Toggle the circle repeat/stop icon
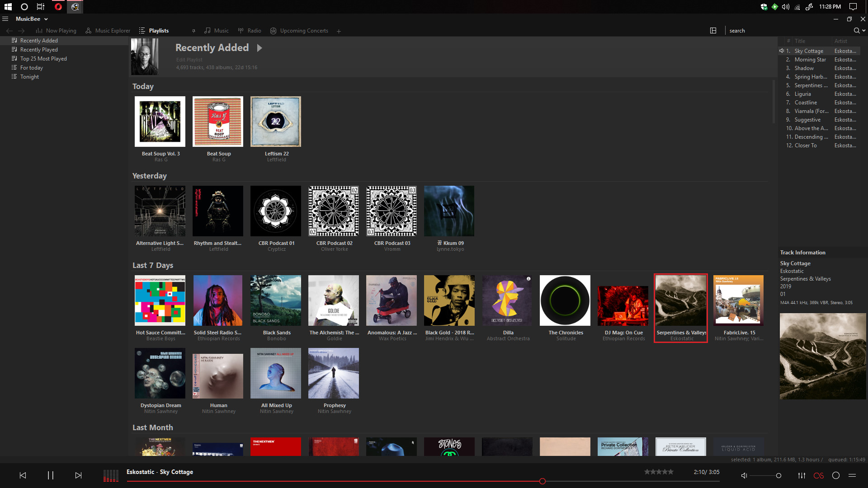 (836, 475)
